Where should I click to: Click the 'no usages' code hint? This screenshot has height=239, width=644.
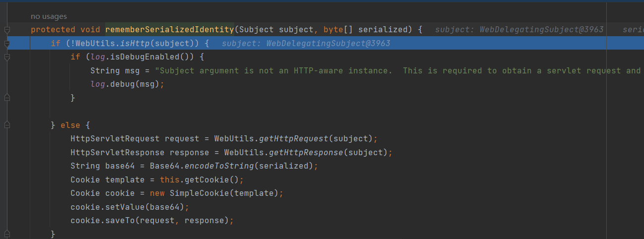click(x=49, y=17)
